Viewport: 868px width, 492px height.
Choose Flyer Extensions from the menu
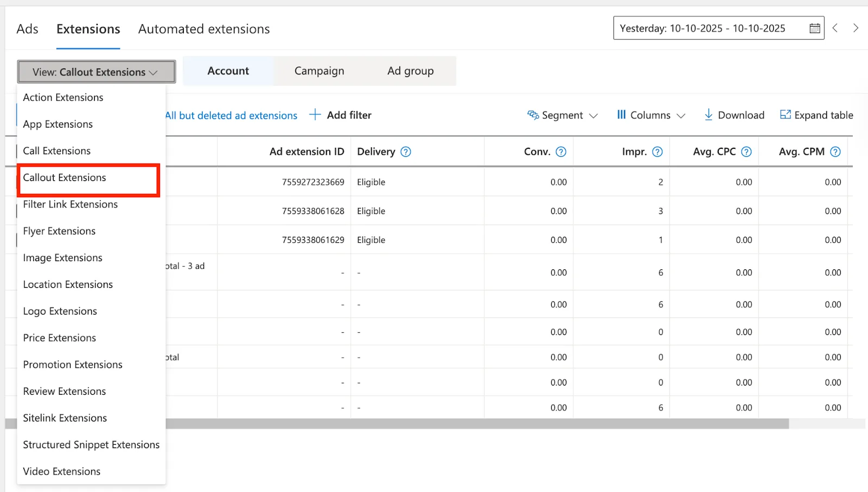pyautogui.click(x=91, y=231)
